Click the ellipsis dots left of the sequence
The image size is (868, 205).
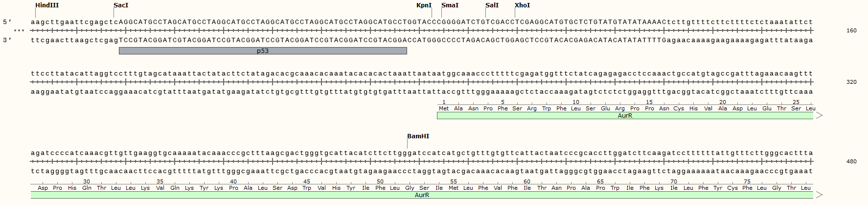pyautogui.click(x=19, y=30)
